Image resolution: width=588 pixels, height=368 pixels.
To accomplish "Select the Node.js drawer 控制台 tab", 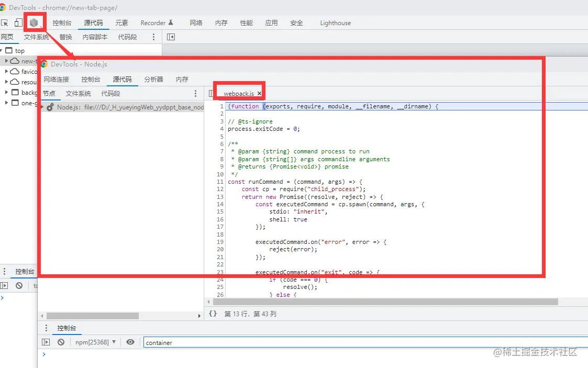I will coord(66,328).
